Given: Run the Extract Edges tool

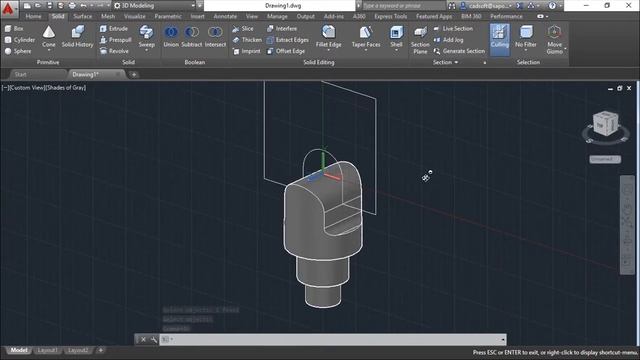Looking at the screenshot, I should [x=287, y=40].
